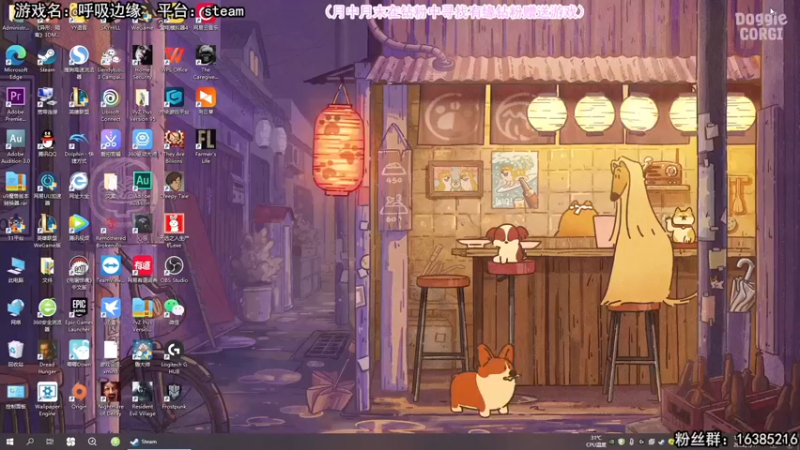Open the Creepy Tale game icon

click(x=174, y=185)
